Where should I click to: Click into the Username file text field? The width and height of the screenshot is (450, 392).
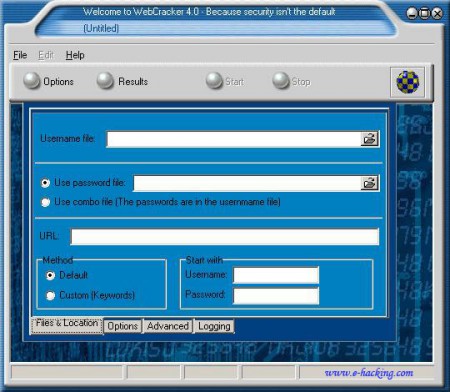233,139
